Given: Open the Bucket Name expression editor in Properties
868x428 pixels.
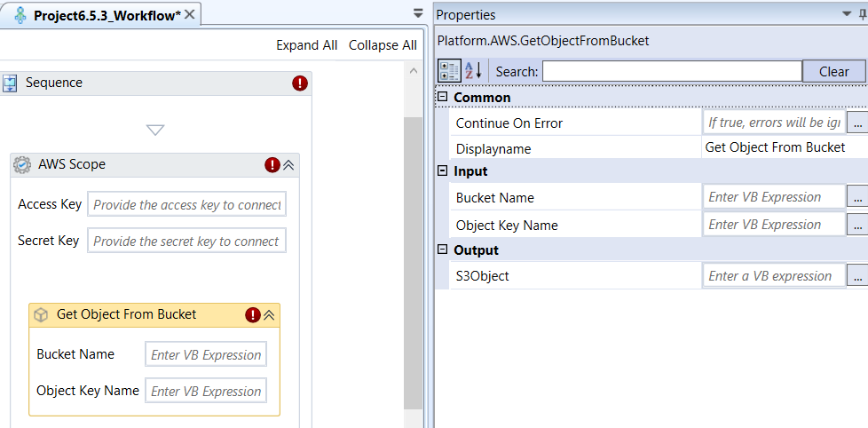Looking at the screenshot, I should (857, 197).
